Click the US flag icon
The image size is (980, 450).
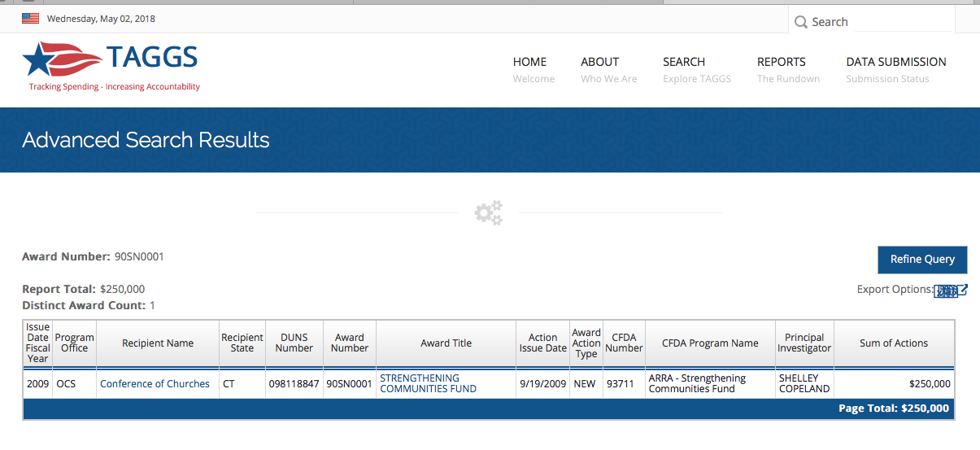(x=31, y=18)
